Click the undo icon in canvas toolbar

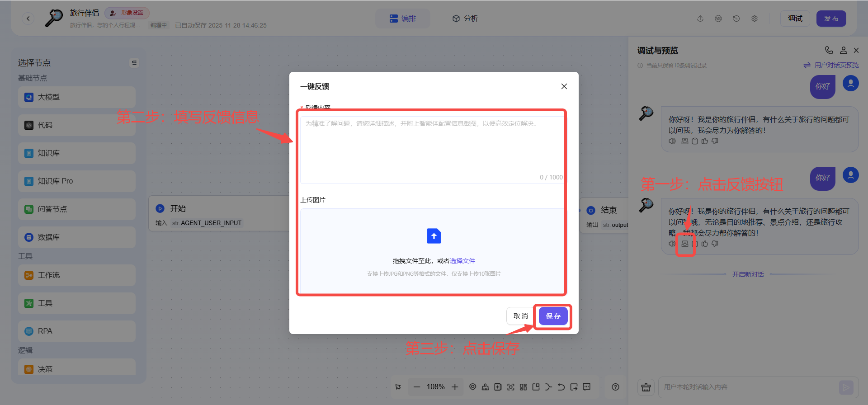click(x=561, y=387)
